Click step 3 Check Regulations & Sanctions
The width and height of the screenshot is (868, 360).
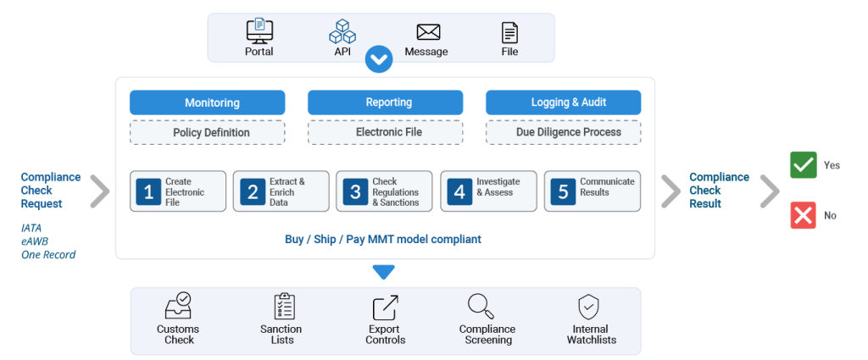385,191
